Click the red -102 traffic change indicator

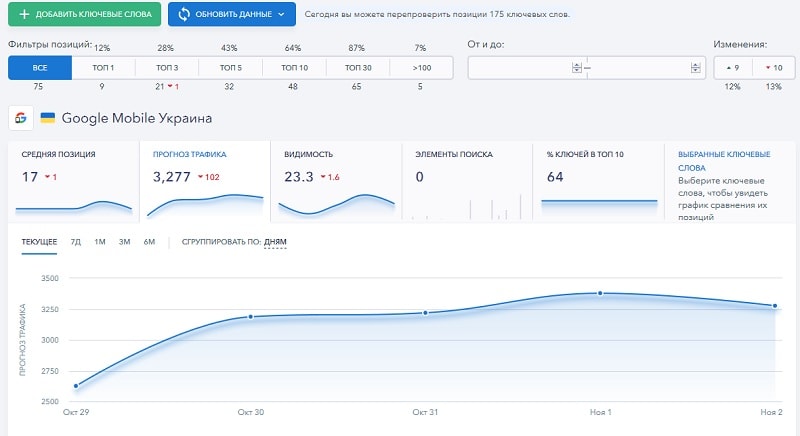pyautogui.click(x=209, y=177)
